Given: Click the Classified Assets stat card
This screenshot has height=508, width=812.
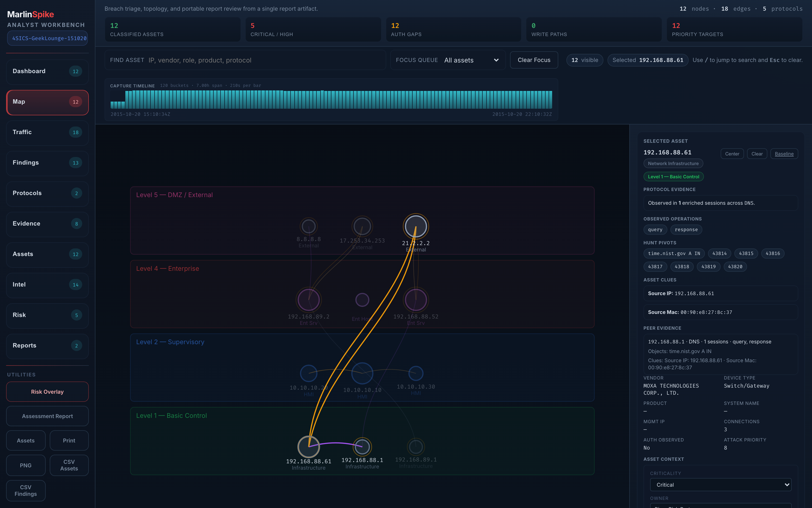Looking at the screenshot, I should point(173,29).
